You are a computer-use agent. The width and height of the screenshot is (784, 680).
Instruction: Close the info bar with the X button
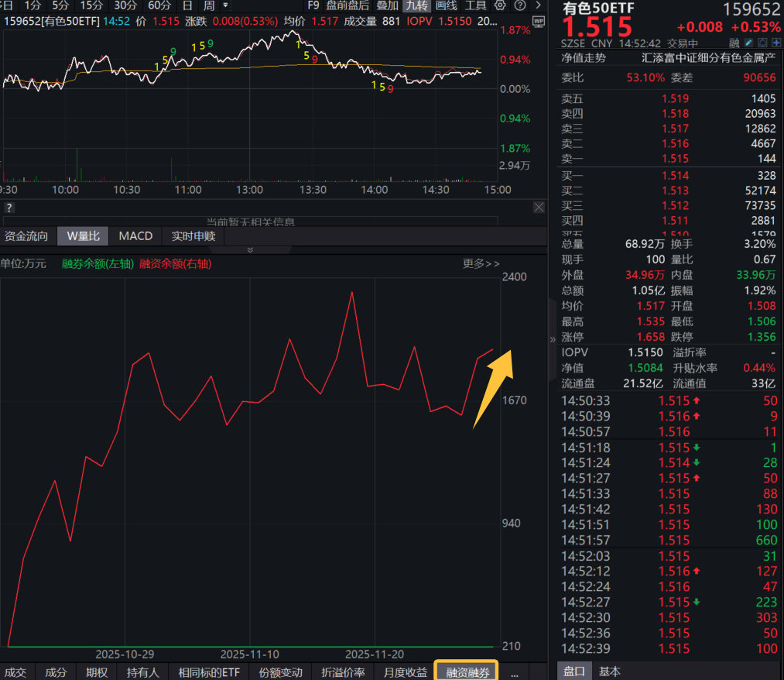point(539,207)
